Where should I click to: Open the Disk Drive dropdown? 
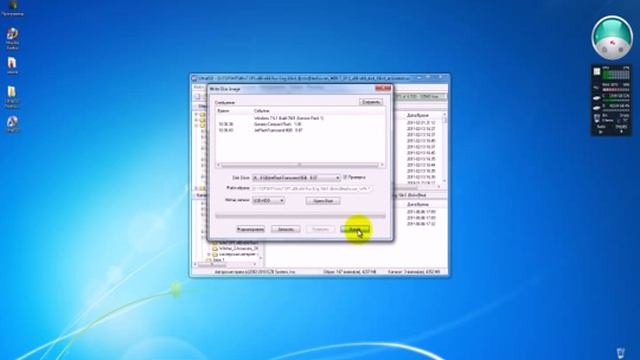[296, 178]
